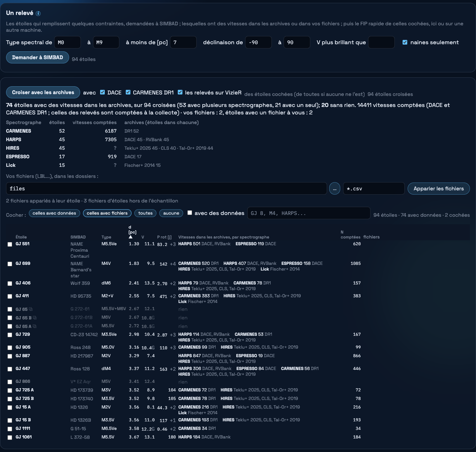This screenshot has height=452, width=476.
Task: Check all stars with 'toutes' chip
Action: click(x=145, y=213)
